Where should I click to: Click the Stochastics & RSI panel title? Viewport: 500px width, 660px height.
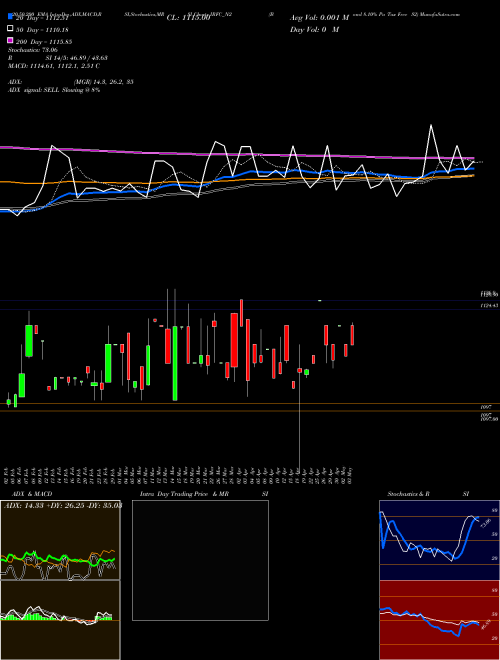(428, 494)
